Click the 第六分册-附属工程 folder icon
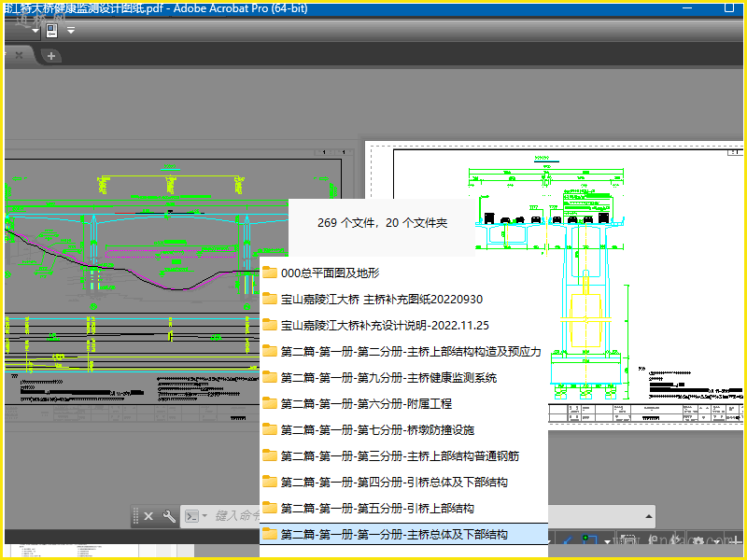The width and height of the screenshot is (747, 560). tap(270, 404)
